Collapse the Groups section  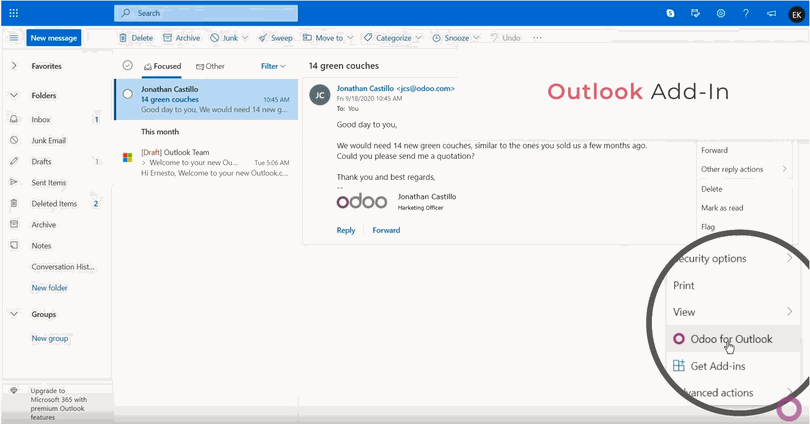point(14,314)
